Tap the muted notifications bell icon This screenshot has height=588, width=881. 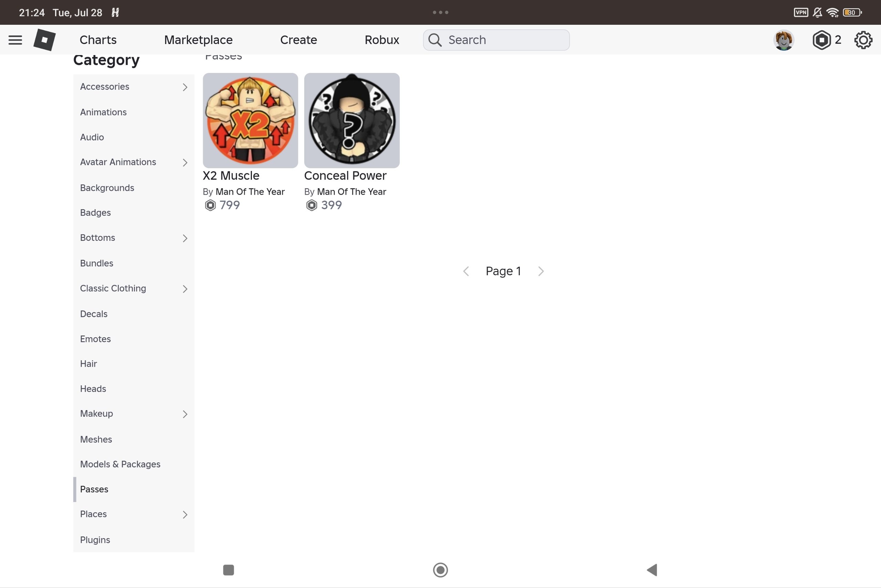point(818,12)
